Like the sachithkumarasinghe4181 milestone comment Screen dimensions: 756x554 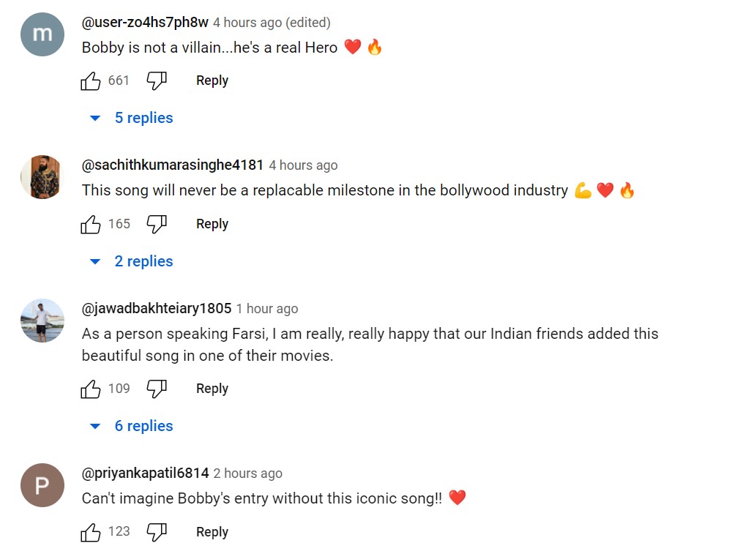coord(91,224)
